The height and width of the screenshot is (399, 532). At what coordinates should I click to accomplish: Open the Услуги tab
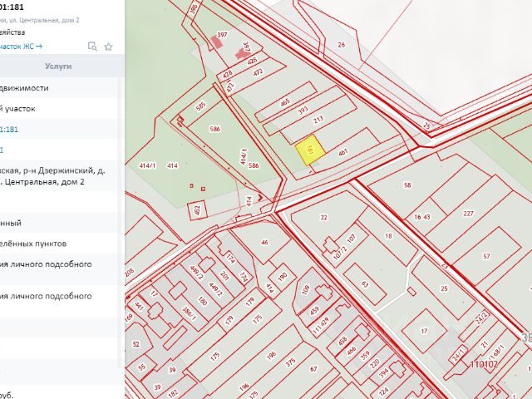tap(58, 66)
